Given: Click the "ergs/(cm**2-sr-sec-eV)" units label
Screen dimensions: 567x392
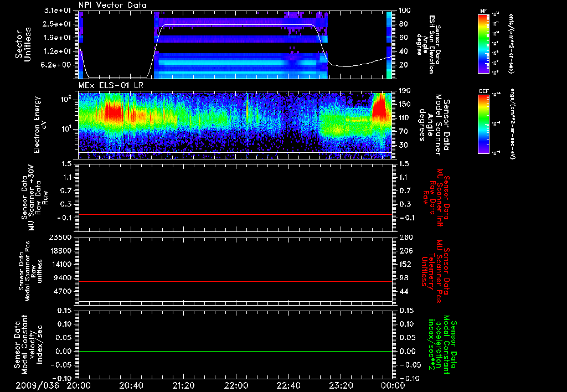Looking at the screenshot, I should pyautogui.click(x=512, y=124).
